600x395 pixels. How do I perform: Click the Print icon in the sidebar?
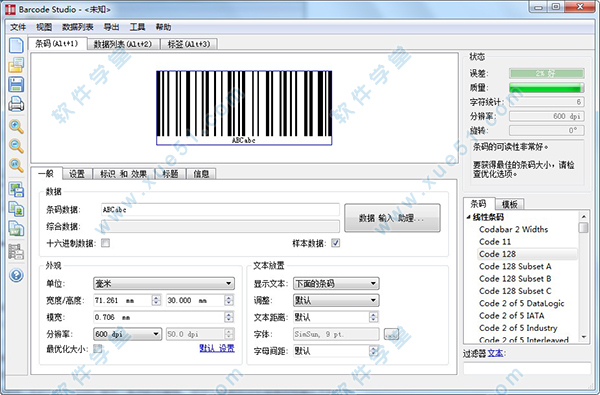pyautogui.click(x=16, y=104)
